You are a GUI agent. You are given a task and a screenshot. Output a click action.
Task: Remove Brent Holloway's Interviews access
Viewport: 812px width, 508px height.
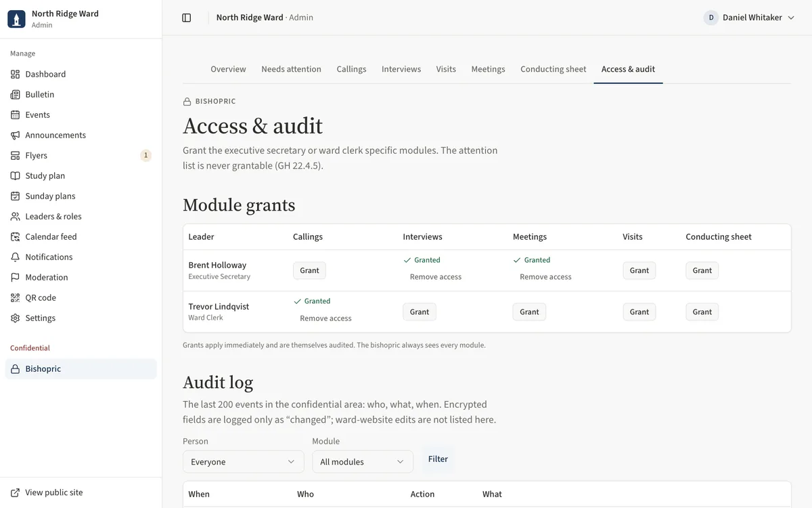(x=436, y=277)
